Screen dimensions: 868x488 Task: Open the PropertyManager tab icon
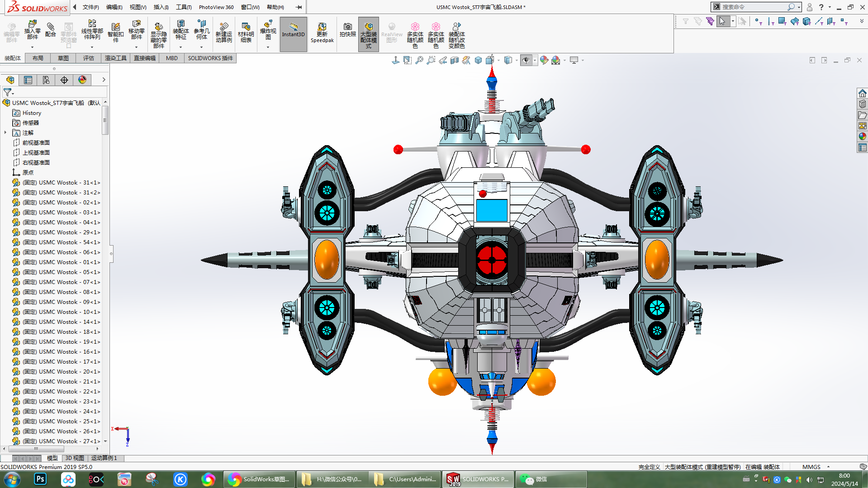pos(28,80)
